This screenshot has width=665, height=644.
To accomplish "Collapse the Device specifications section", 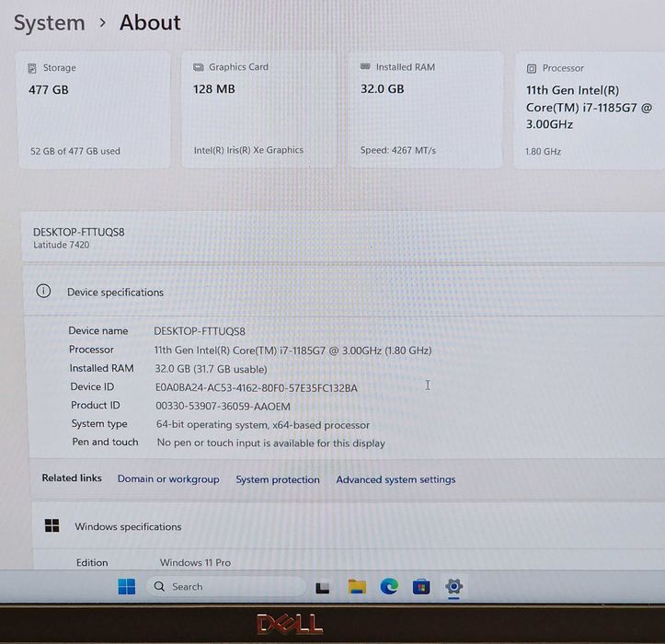I will [x=344, y=292].
